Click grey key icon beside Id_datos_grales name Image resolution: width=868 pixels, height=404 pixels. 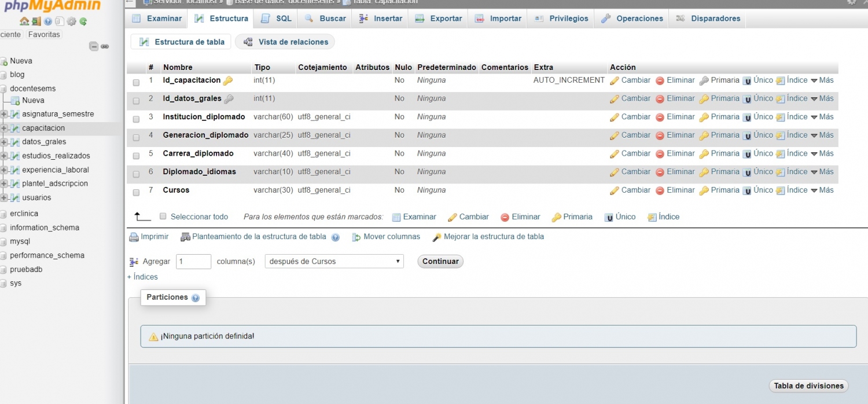click(x=229, y=99)
